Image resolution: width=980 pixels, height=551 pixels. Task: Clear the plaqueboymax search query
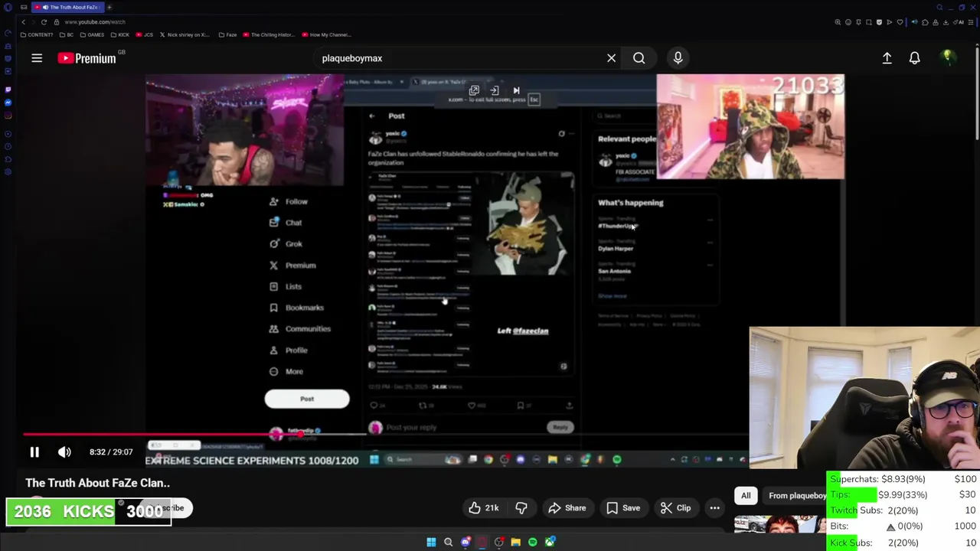pyautogui.click(x=611, y=58)
